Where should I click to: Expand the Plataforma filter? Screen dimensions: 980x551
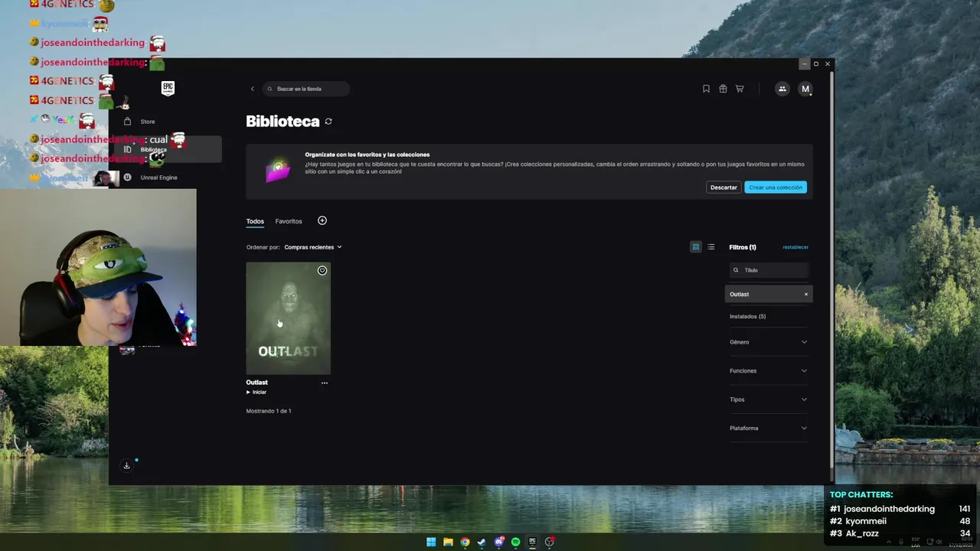(x=768, y=429)
